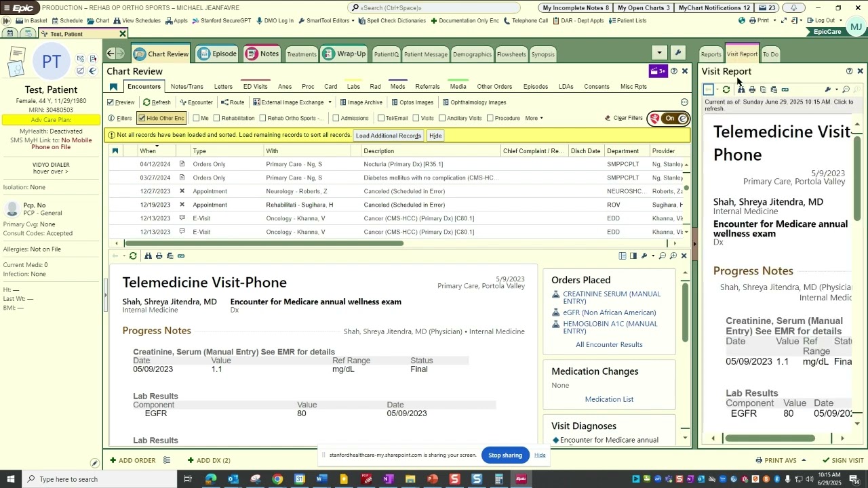Uncheck Hide Other Enc filter
Image resolution: width=868 pixels, height=488 pixels.
[142, 118]
